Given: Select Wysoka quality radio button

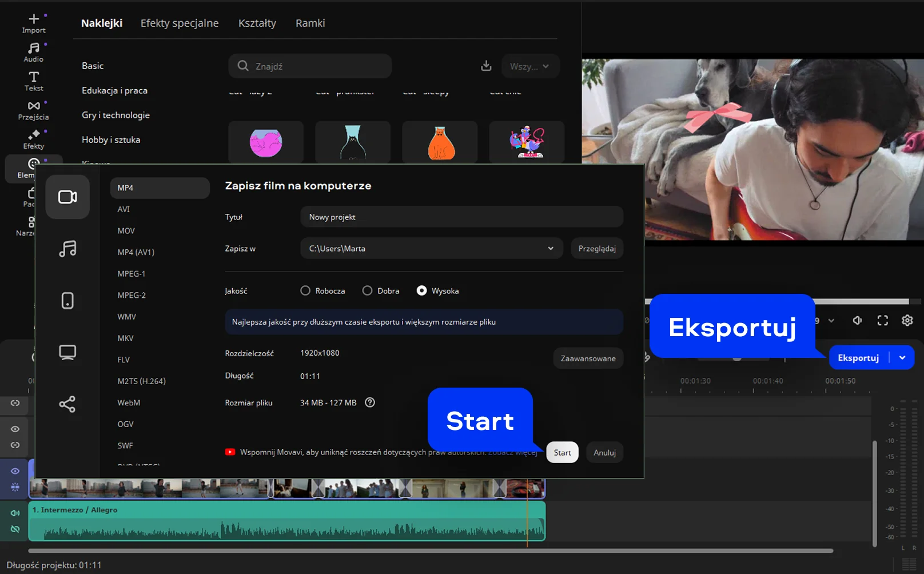Looking at the screenshot, I should 421,291.
